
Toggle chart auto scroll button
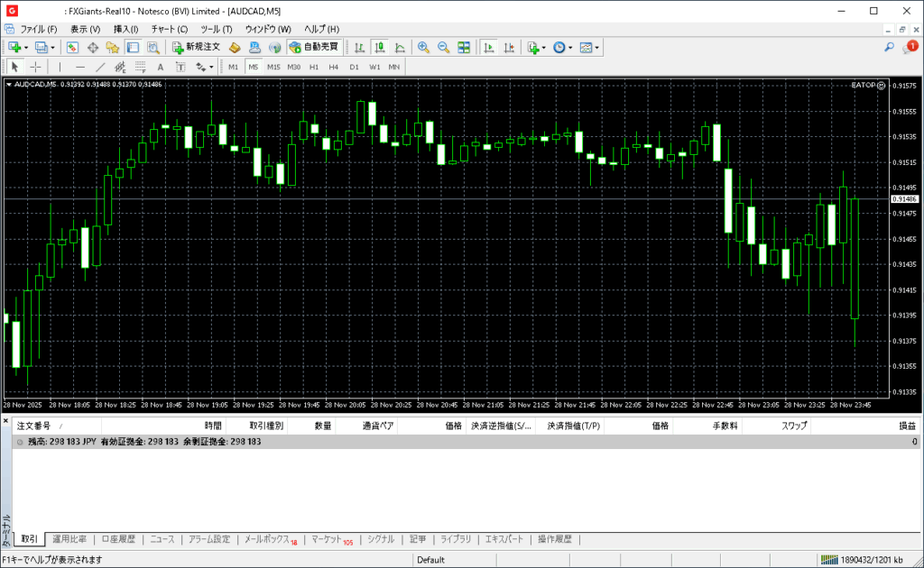point(488,47)
